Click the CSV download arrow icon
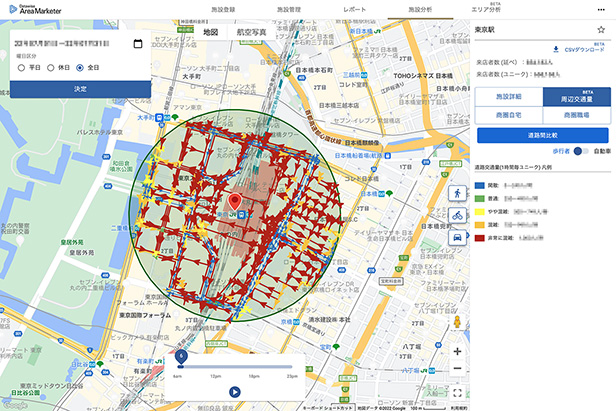616x411 pixels. click(x=556, y=50)
